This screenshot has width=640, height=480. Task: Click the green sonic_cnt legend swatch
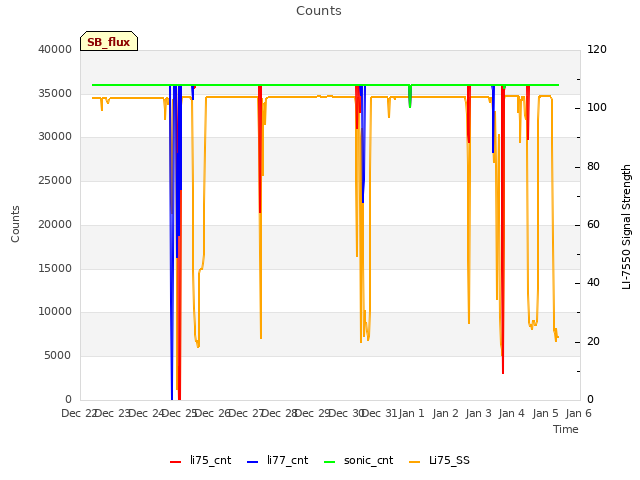click(x=329, y=462)
